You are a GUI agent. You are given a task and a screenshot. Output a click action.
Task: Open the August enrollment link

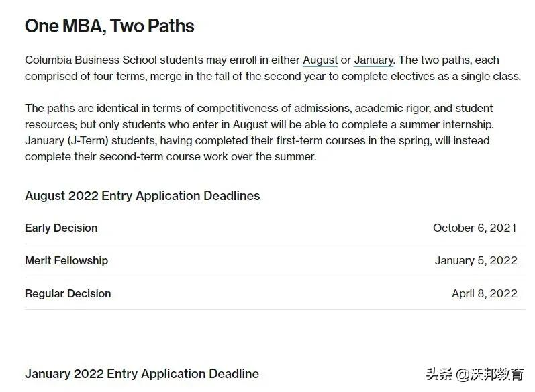pyautogui.click(x=320, y=60)
